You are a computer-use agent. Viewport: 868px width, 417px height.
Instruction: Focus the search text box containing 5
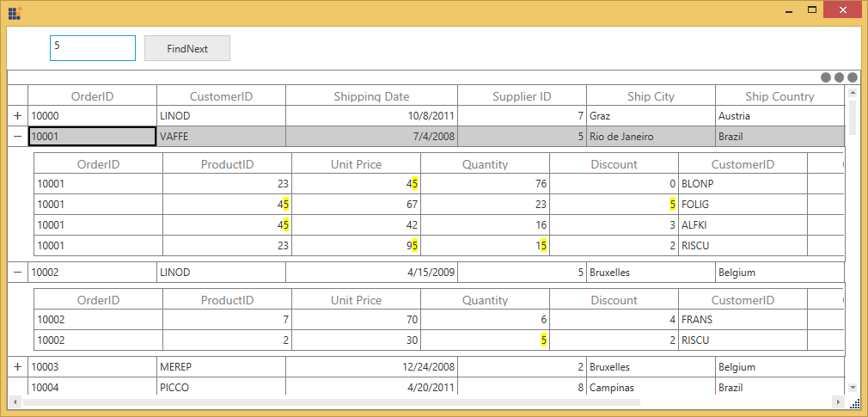[93, 48]
